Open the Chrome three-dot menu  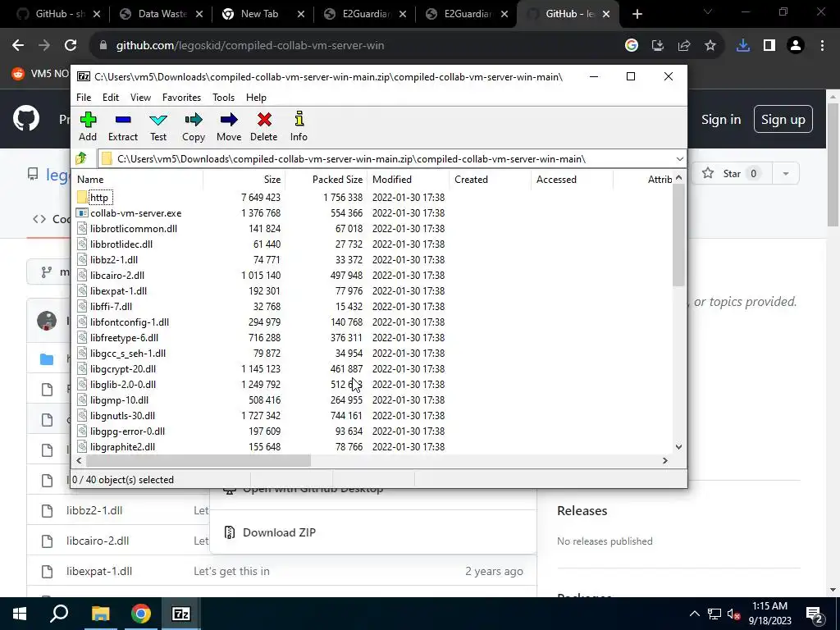point(822,46)
